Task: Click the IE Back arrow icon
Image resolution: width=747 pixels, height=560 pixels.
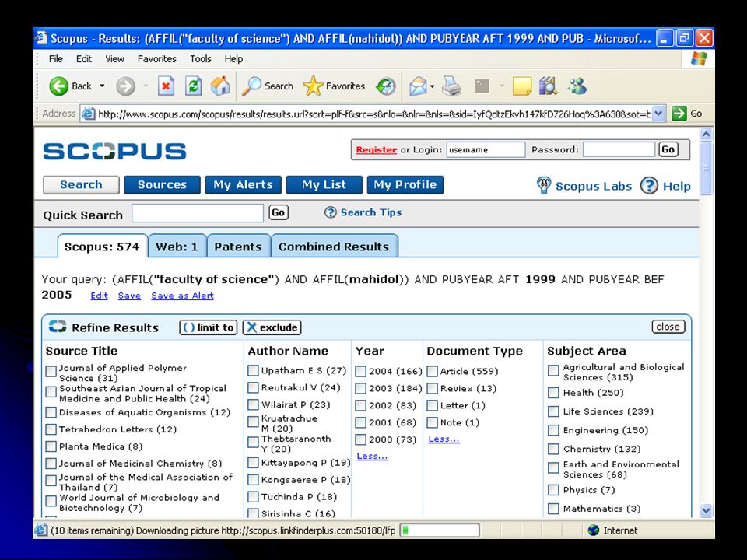Action: pyautogui.click(x=59, y=86)
